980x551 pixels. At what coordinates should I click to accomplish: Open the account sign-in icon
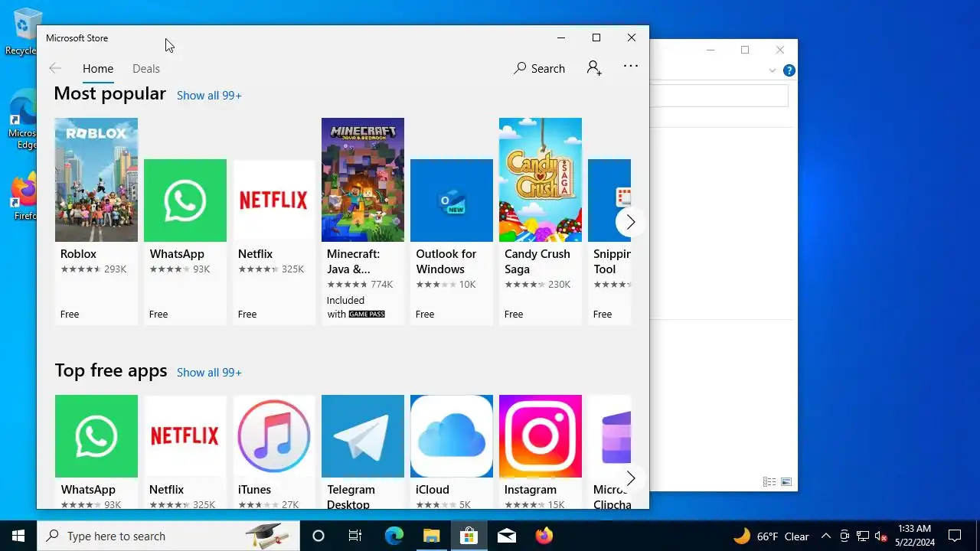594,68
